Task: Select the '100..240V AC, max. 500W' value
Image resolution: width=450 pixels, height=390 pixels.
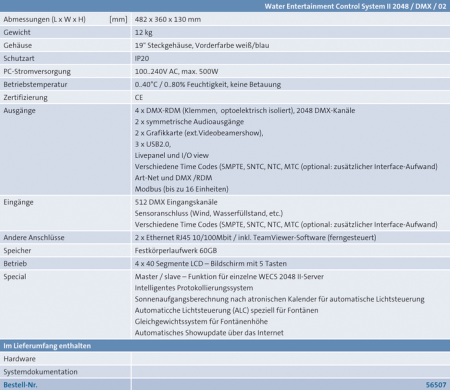Action: click(176, 71)
